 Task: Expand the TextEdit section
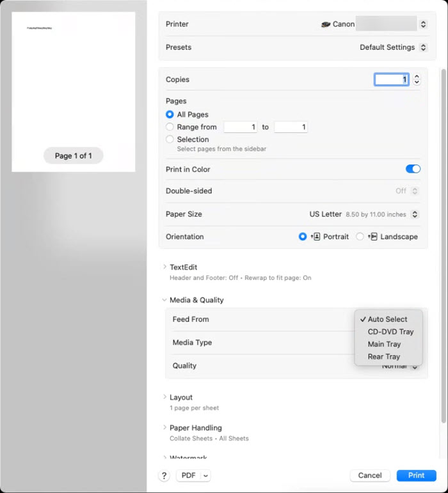[164, 267]
